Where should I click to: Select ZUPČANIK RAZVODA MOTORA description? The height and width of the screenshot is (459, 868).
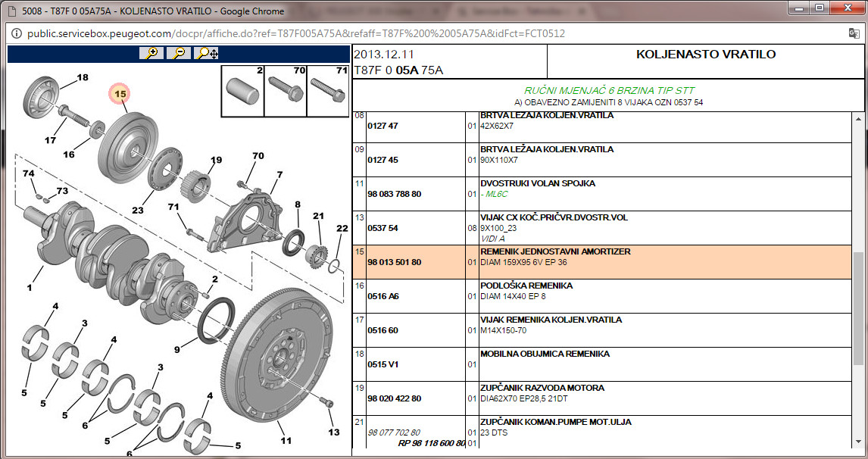pos(542,388)
